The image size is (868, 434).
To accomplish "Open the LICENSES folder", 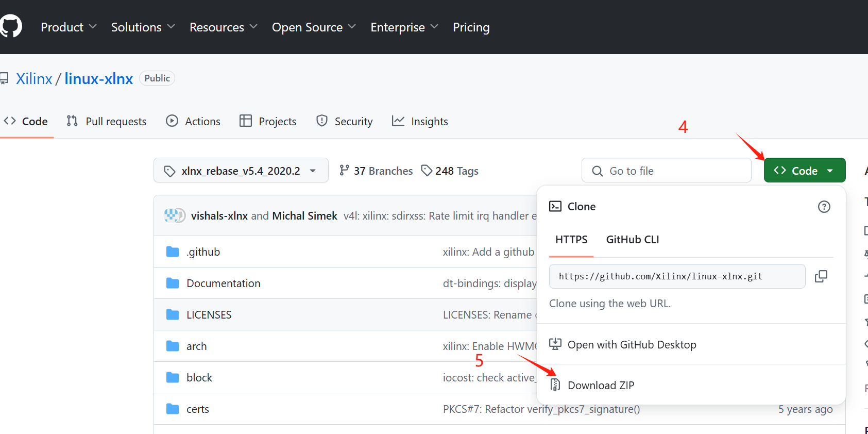I will pos(209,315).
